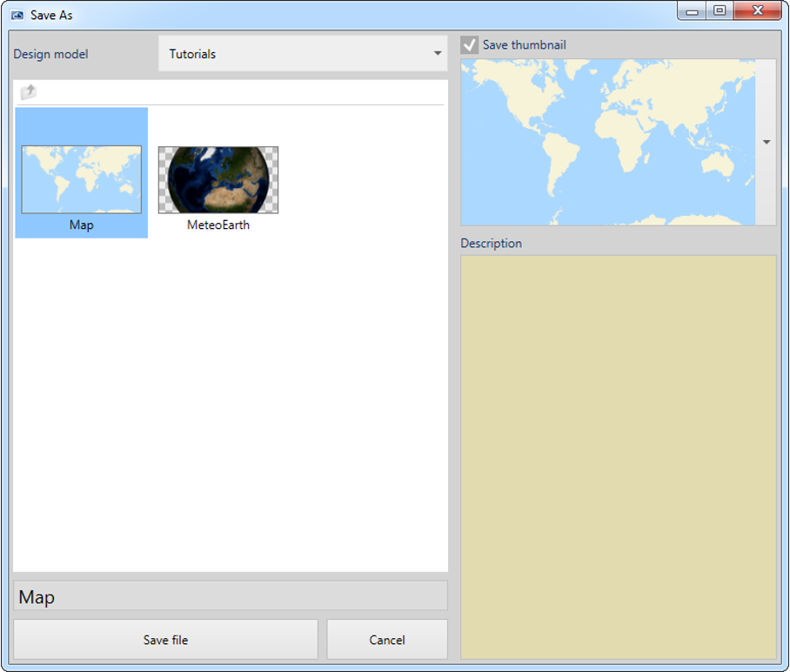Click the Cancel button
The image size is (790, 672).
coord(387,640)
